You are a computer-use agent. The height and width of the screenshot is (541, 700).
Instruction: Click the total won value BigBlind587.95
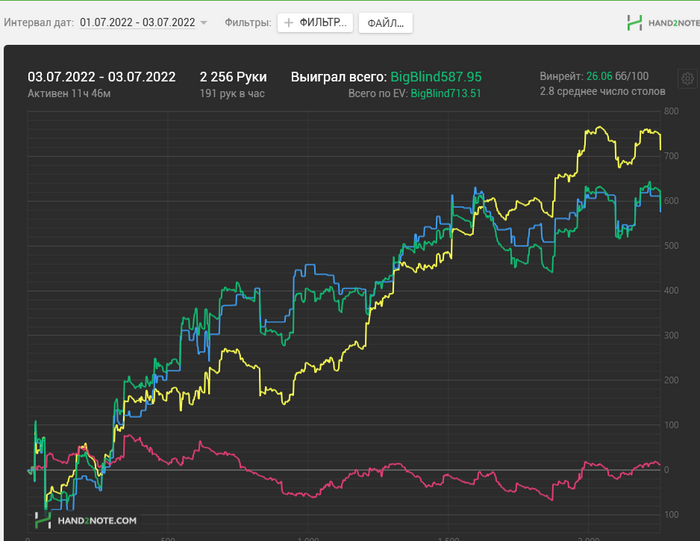click(436, 77)
